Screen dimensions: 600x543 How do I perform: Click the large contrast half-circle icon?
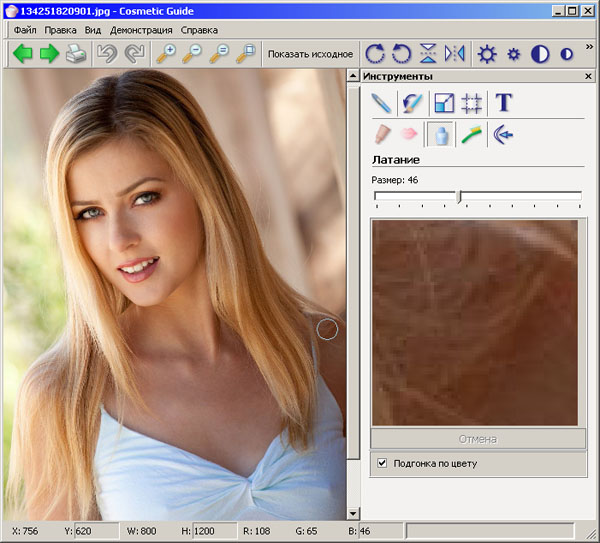[540, 54]
